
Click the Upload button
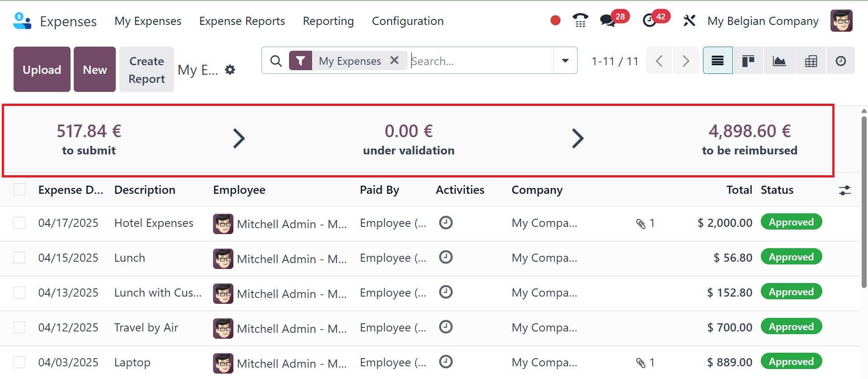pos(42,70)
